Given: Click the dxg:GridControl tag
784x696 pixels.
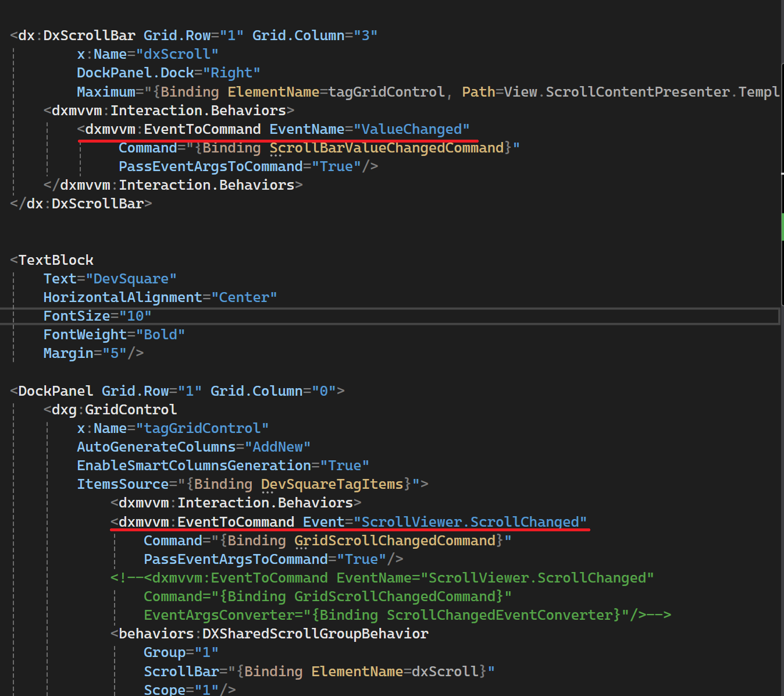Looking at the screenshot, I should [x=110, y=410].
